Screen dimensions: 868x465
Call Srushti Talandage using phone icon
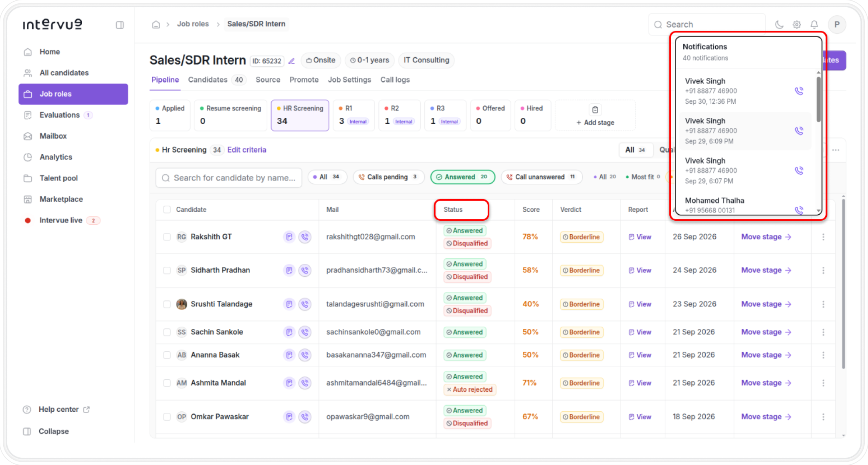(x=305, y=304)
